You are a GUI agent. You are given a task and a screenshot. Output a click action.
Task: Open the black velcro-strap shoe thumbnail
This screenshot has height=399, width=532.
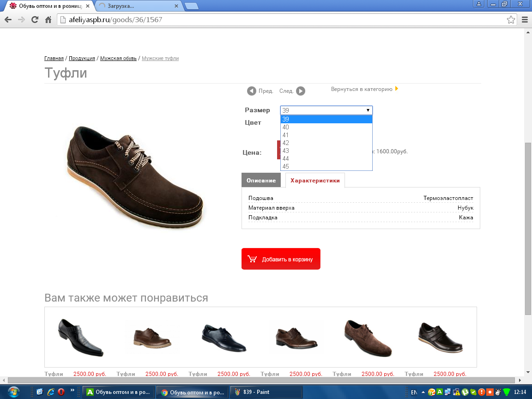441,338
